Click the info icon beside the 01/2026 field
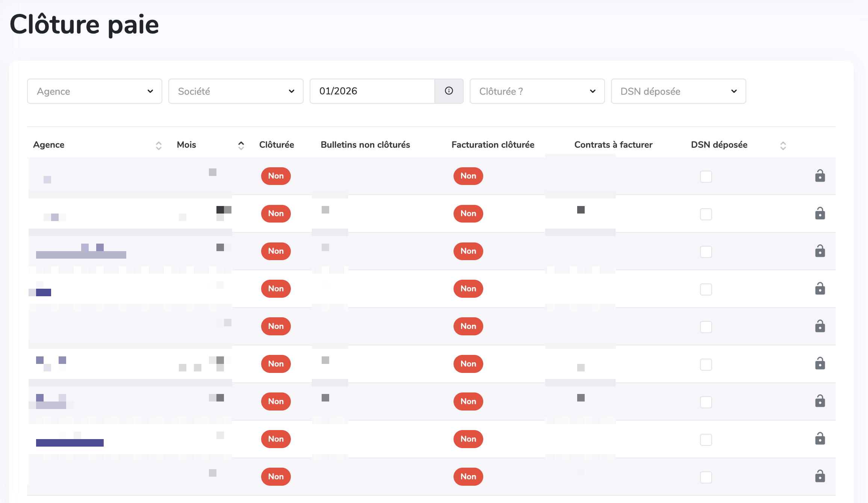The width and height of the screenshot is (868, 503). (x=449, y=91)
